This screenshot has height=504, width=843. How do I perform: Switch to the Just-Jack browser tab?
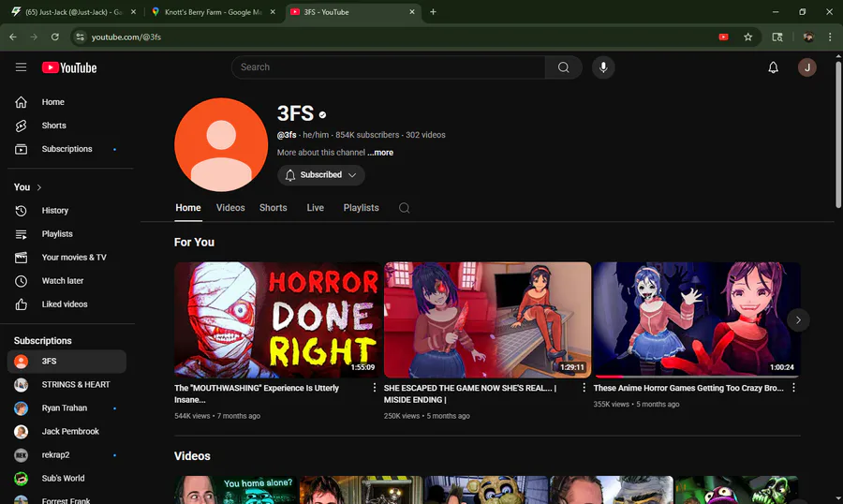74,12
